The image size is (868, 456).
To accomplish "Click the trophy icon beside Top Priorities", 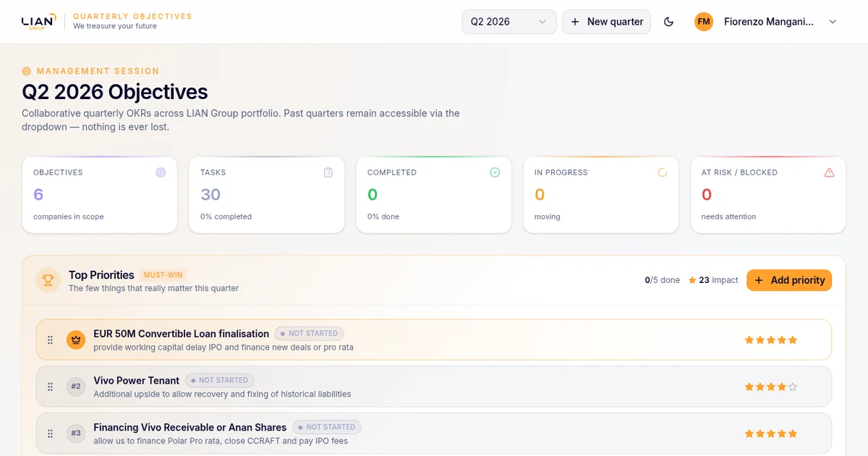I will (48, 280).
